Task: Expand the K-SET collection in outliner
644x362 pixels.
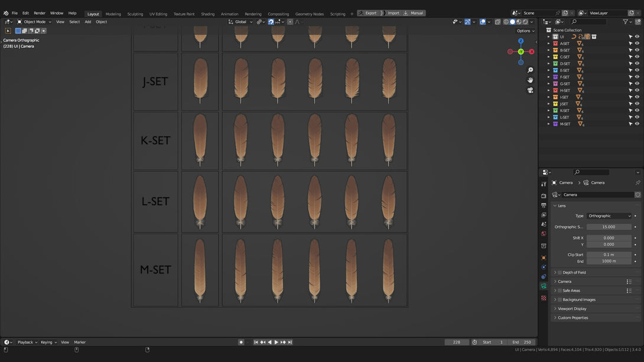Action: [549, 111]
